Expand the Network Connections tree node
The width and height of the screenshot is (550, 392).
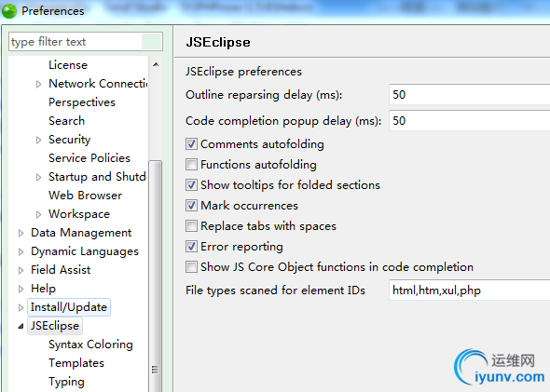pyautogui.click(x=38, y=84)
